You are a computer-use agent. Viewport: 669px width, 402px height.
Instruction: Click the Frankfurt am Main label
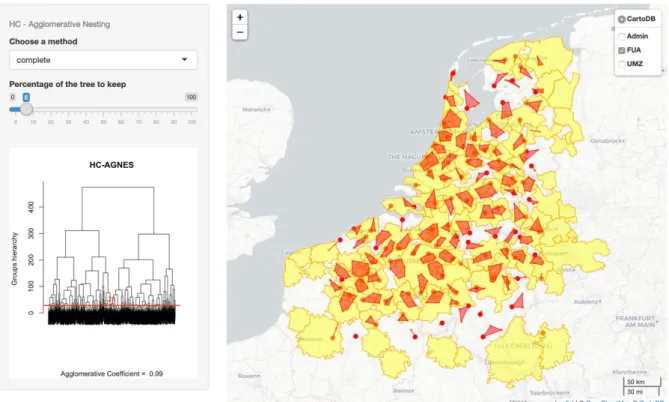(635, 321)
